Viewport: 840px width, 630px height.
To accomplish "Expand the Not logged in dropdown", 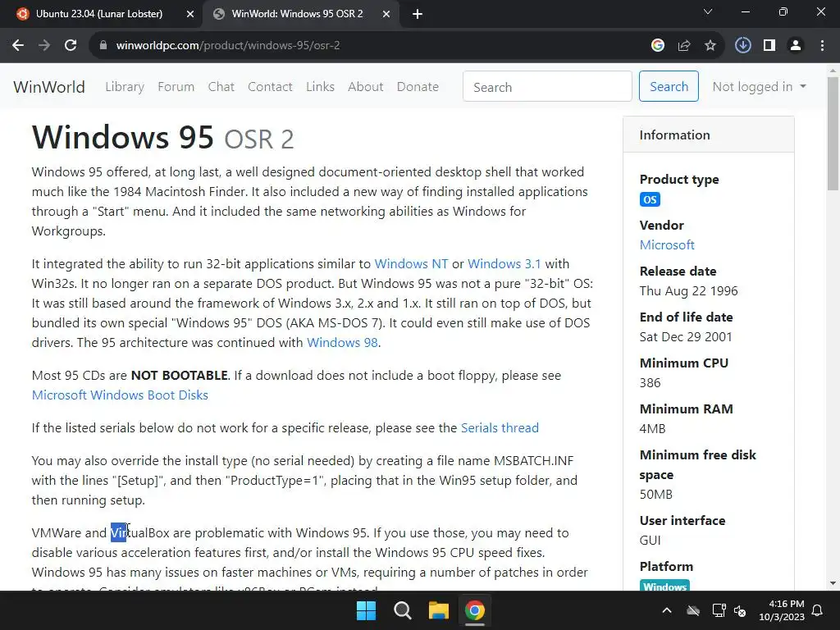I will 759,87.
